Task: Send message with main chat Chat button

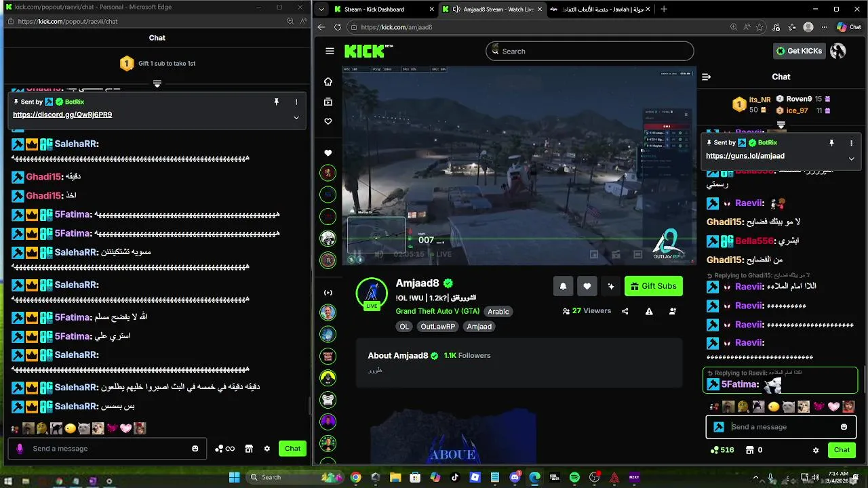Action: coord(842,450)
